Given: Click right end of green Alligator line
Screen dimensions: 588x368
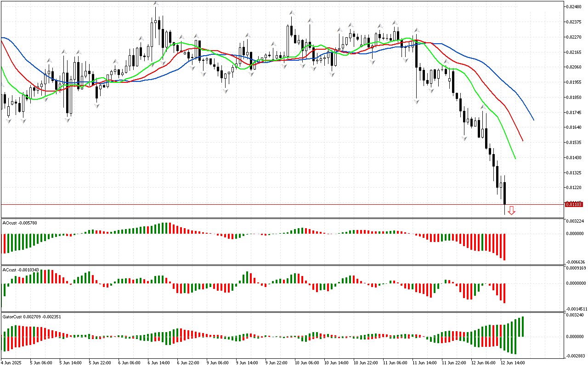Looking at the screenshot, I should coord(515,158).
